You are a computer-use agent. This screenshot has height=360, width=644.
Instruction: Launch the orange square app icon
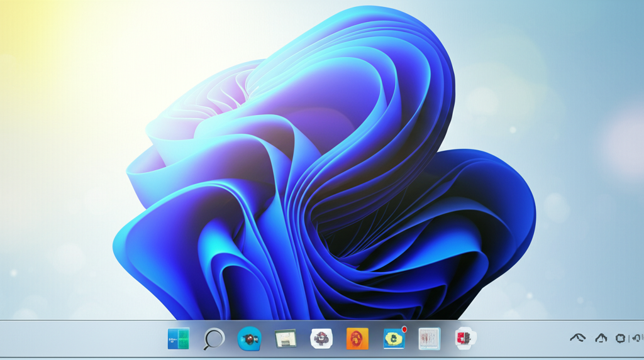point(357,339)
